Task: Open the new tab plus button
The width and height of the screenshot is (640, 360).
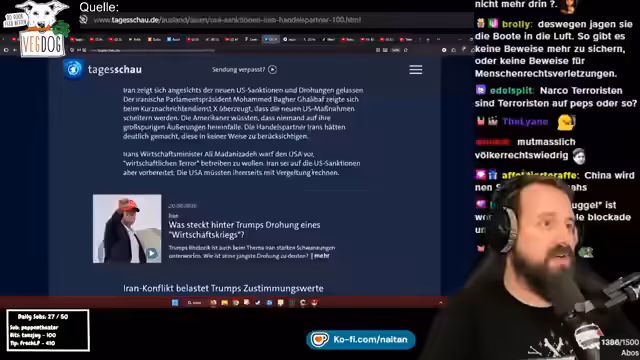Action: [428, 40]
